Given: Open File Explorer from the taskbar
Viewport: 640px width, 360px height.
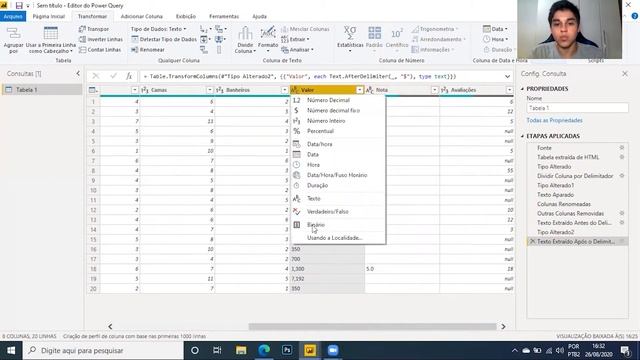Looking at the screenshot, I should [x=241, y=350].
